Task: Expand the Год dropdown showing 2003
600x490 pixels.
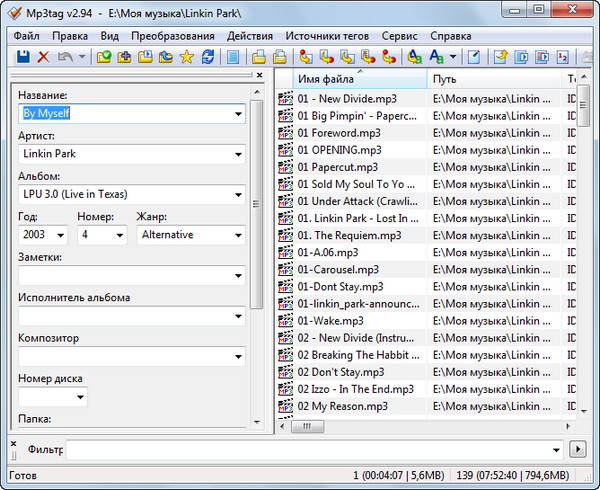Action: [60, 235]
